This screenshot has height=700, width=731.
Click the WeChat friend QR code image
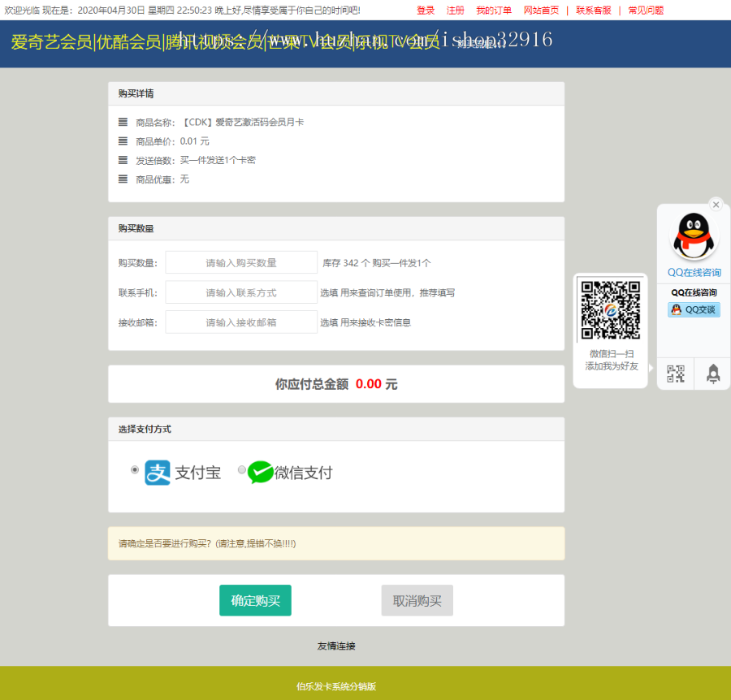tap(610, 310)
